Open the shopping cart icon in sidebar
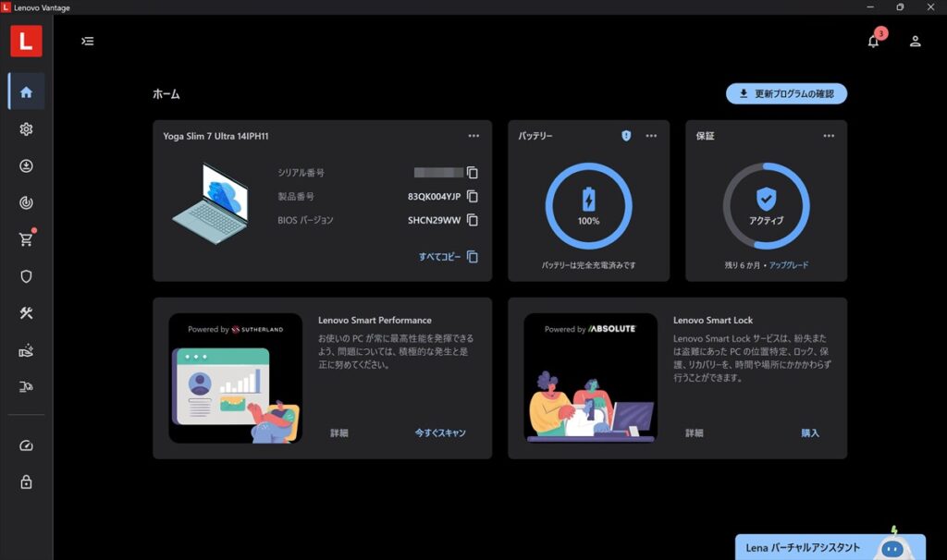 26,239
